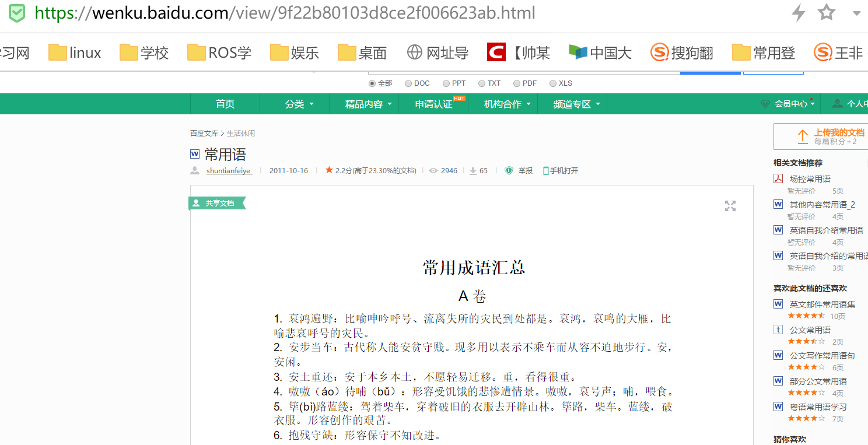Open the ROS学 bookmark folder
Viewport: 868px width, 445px height.
[219, 52]
